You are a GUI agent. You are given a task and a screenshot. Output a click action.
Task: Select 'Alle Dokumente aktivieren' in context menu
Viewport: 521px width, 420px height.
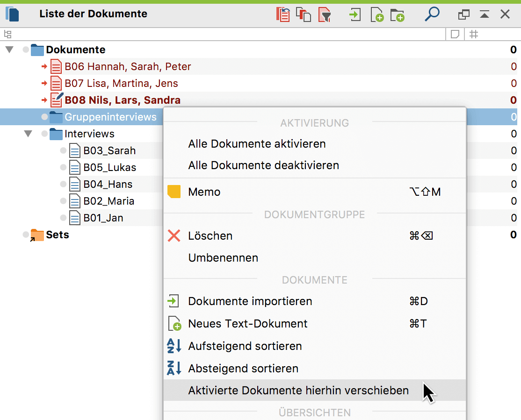[257, 144]
